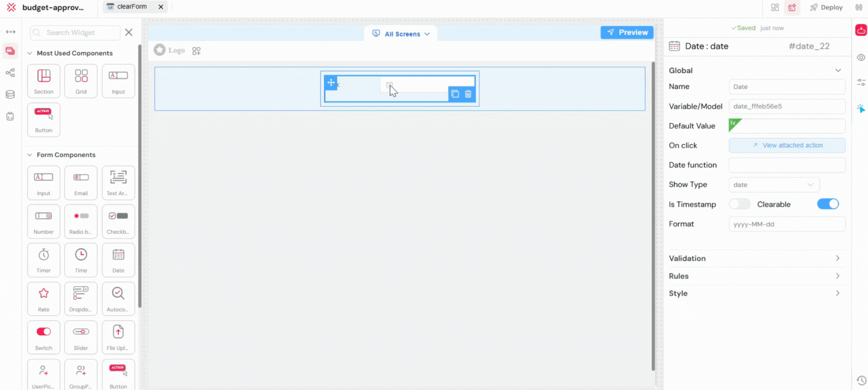868x390 pixels.
Task: Click the Preview button
Action: coord(627,33)
